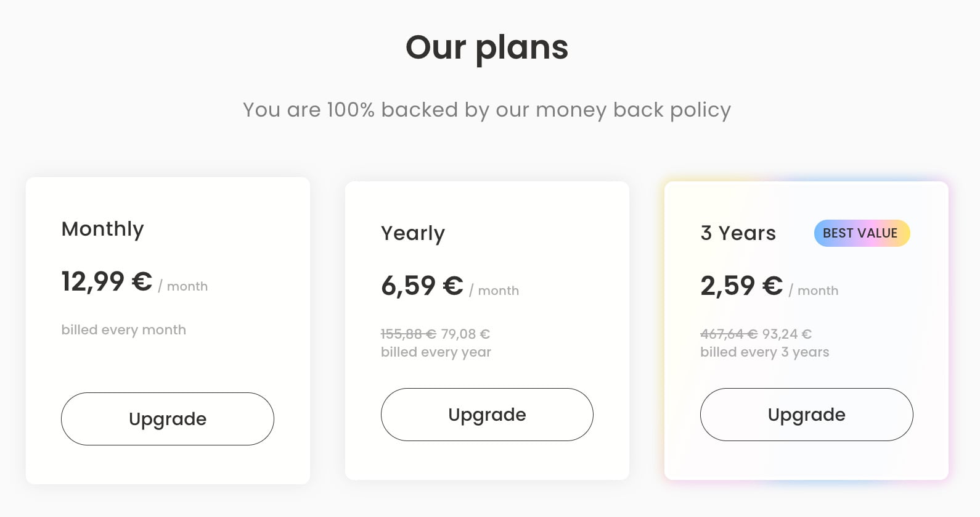Click the strikethrough 467,64 € price
The image size is (980, 517).
tap(729, 334)
